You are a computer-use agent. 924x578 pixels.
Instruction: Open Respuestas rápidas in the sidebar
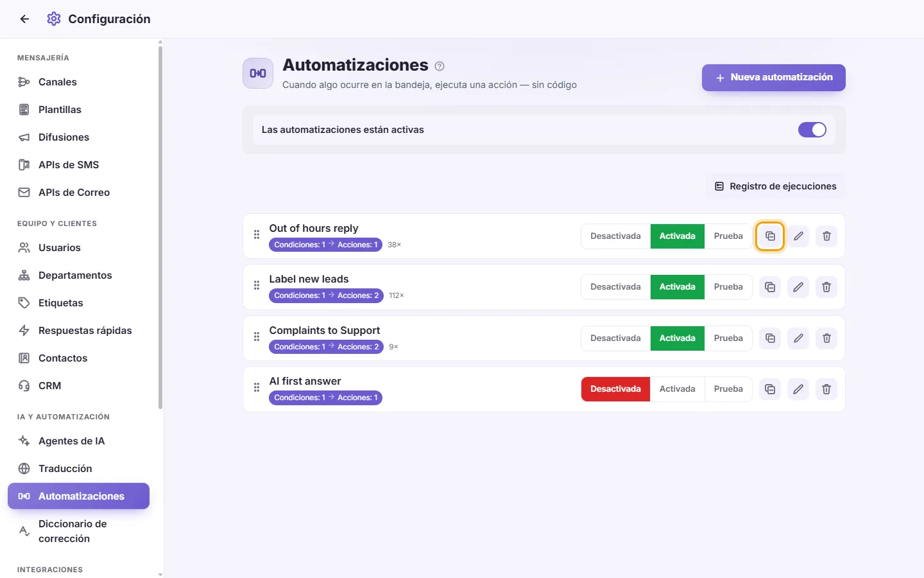[78, 331]
